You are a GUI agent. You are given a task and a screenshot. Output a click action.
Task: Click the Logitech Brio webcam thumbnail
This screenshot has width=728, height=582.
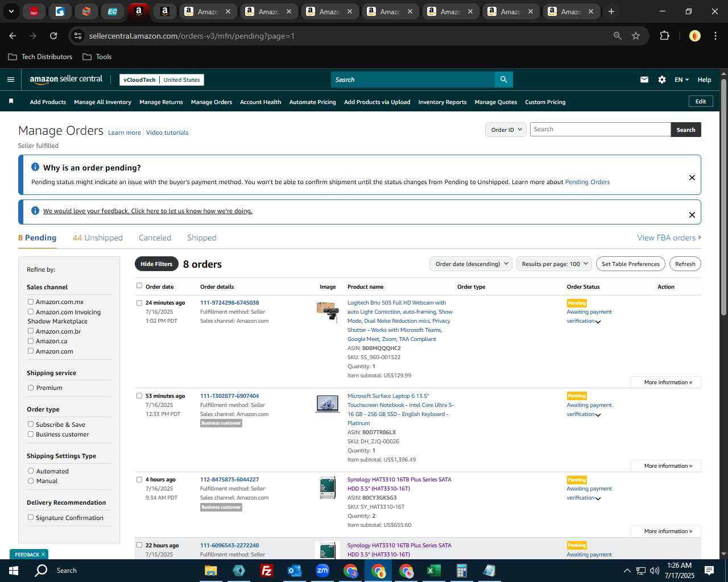pyautogui.click(x=328, y=312)
